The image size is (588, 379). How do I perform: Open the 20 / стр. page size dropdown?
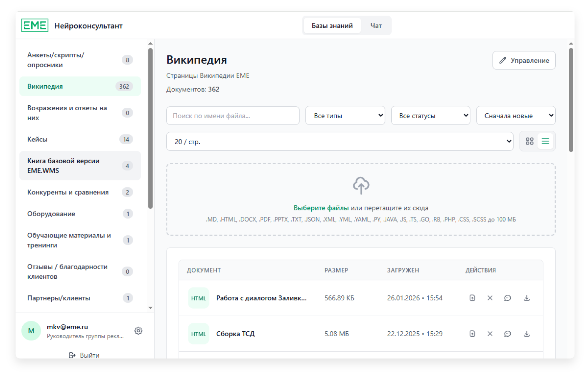coord(340,142)
